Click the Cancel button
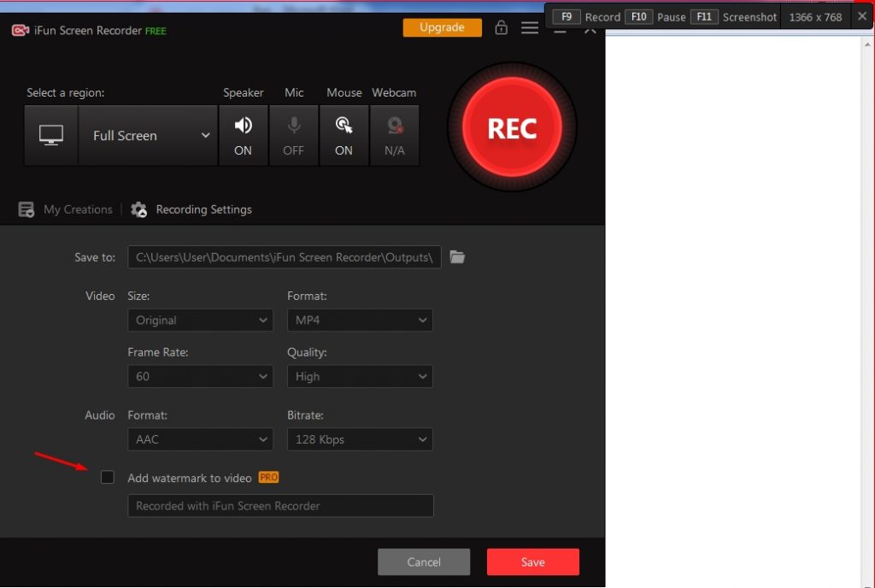The width and height of the screenshot is (875, 588). click(x=424, y=562)
